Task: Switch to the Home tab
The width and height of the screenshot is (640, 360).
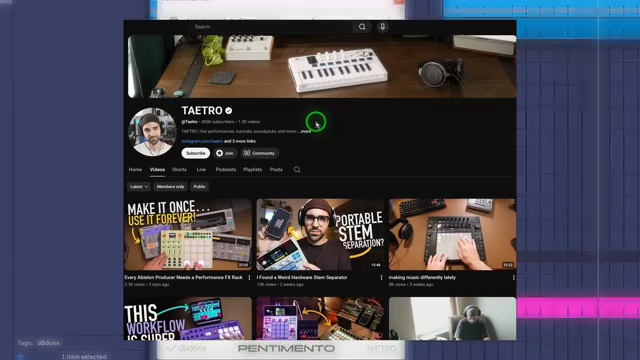Action: click(135, 169)
